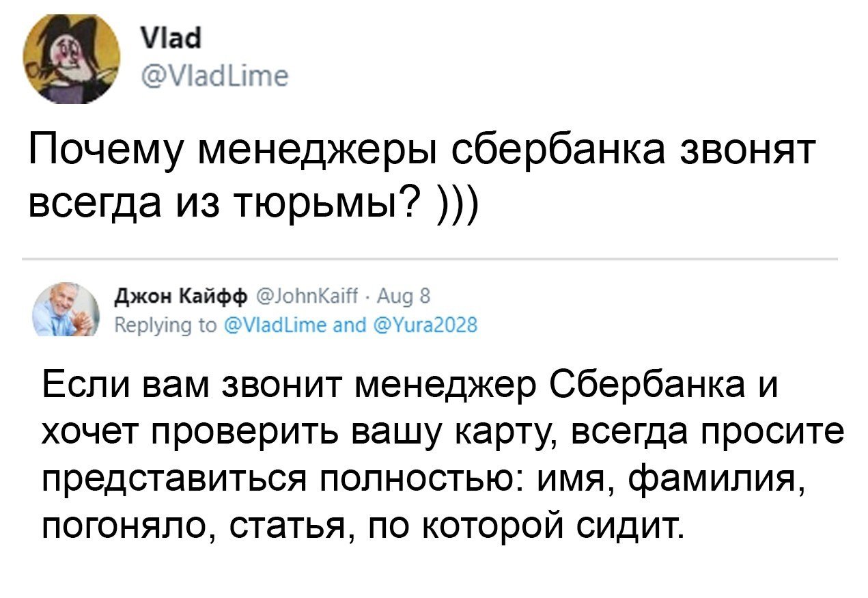
Task: Click Джон Кайфф's profile photo
Action: 66,309
